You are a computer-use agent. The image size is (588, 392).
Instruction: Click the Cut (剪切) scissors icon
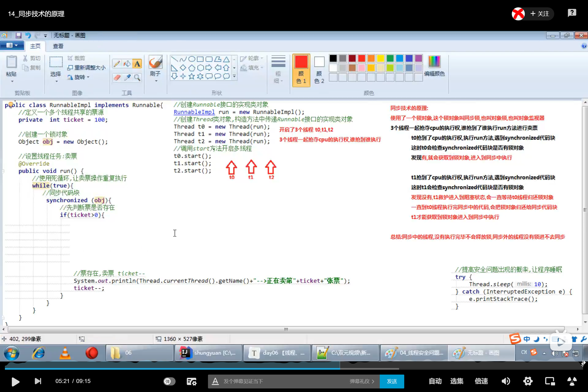click(x=25, y=58)
